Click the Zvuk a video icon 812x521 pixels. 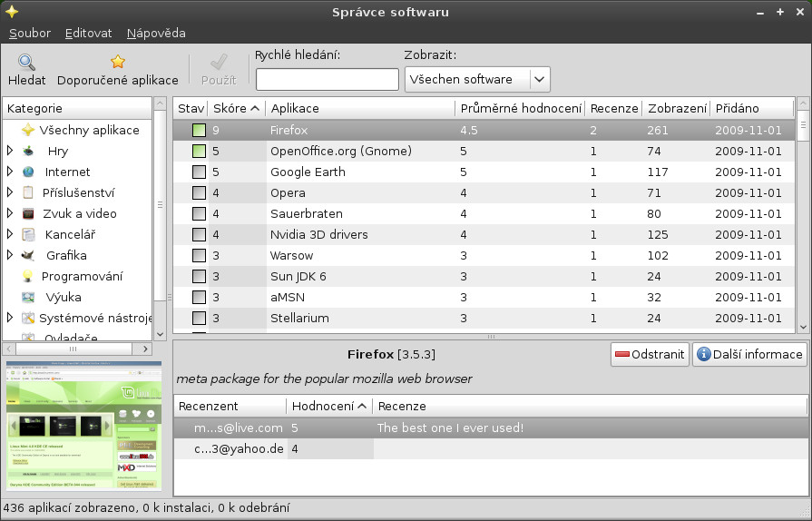pos(28,213)
